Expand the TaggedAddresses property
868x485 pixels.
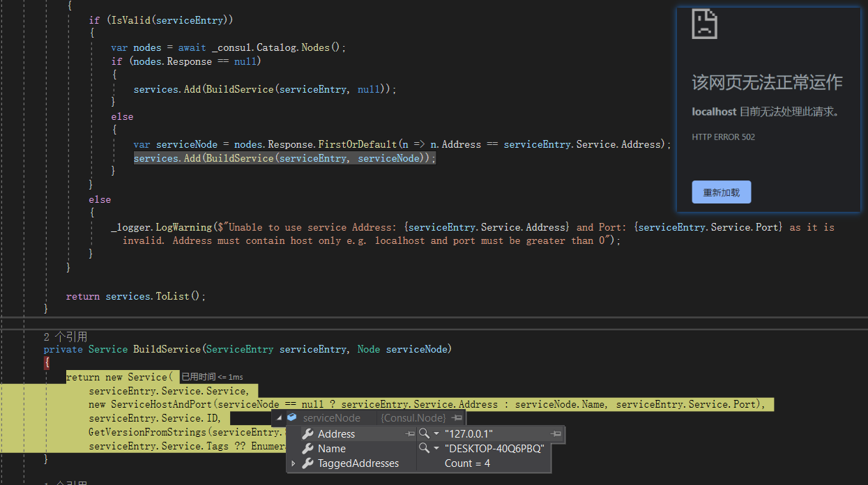pyautogui.click(x=293, y=463)
